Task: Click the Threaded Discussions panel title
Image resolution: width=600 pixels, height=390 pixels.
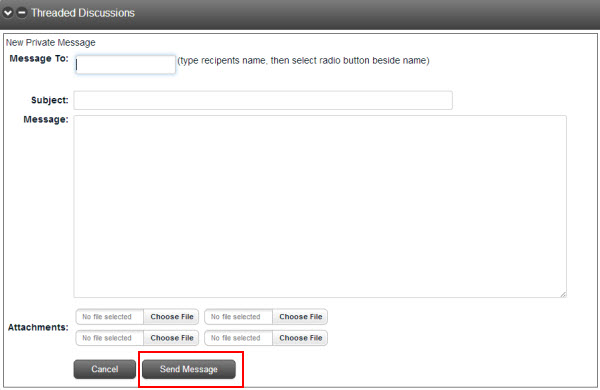Action: pos(83,13)
